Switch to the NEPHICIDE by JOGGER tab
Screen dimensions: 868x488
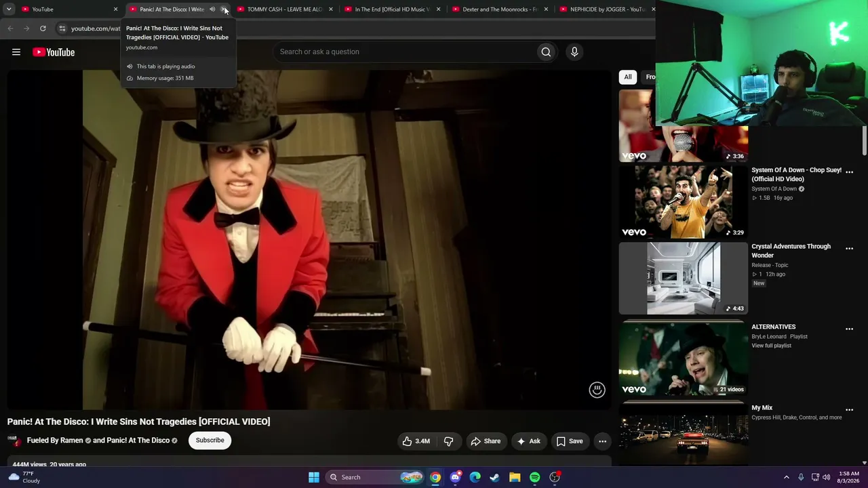pyautogui.click(x=607, y=9)
